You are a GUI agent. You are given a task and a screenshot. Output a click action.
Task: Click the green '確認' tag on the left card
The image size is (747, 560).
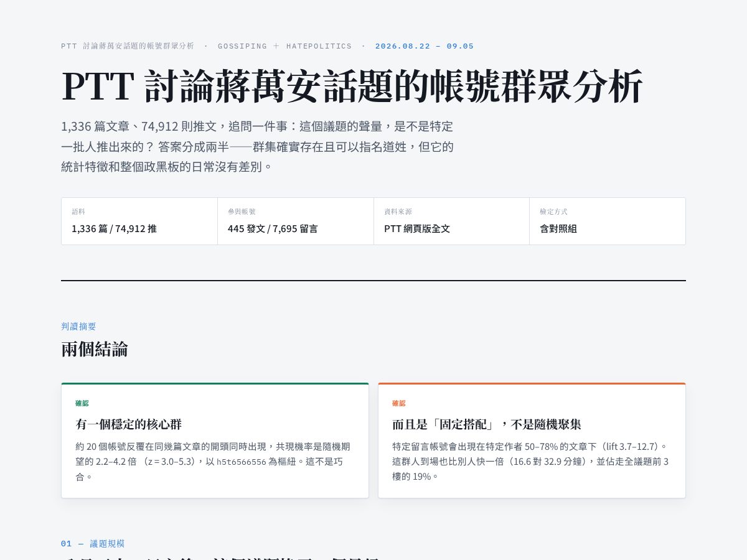(82, 403)
